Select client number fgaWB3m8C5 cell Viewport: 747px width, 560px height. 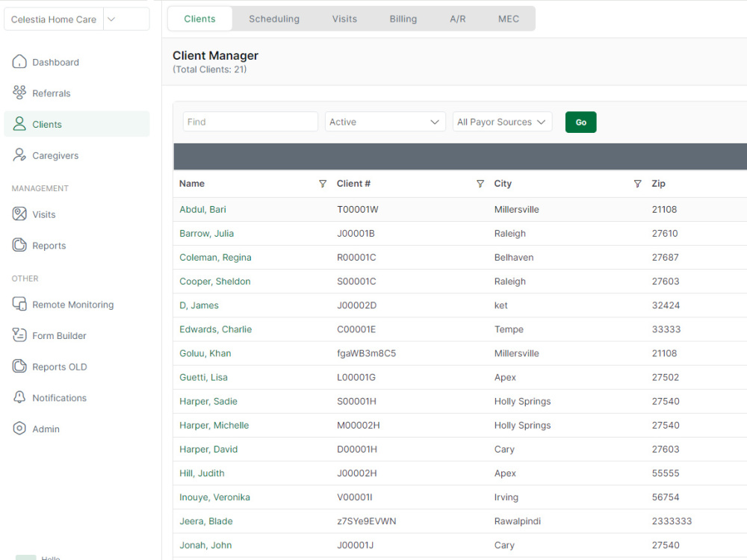coord(366,353)
